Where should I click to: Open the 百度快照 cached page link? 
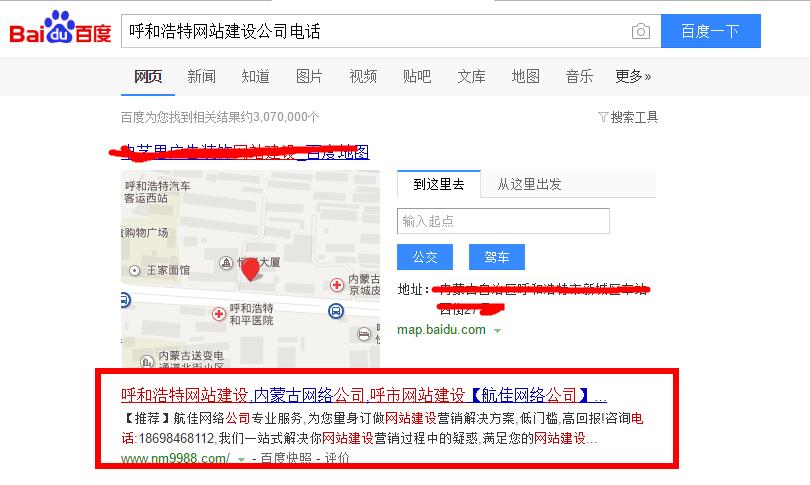coord(284,459)
